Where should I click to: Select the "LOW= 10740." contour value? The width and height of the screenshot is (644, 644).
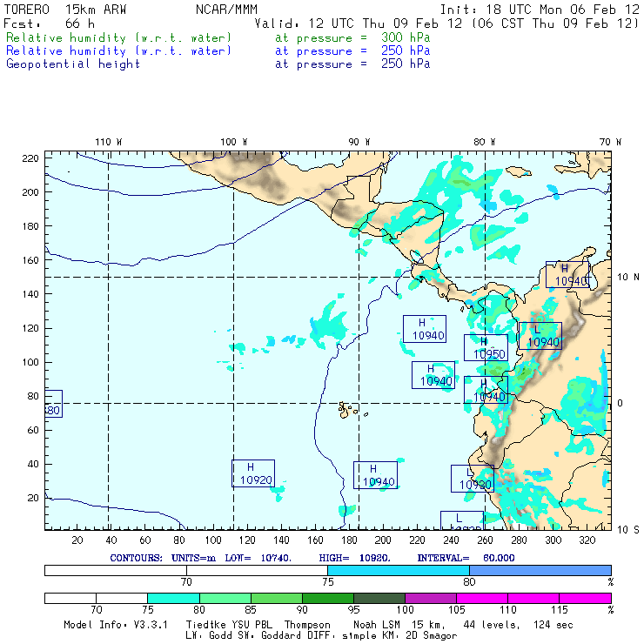(258, 558)
